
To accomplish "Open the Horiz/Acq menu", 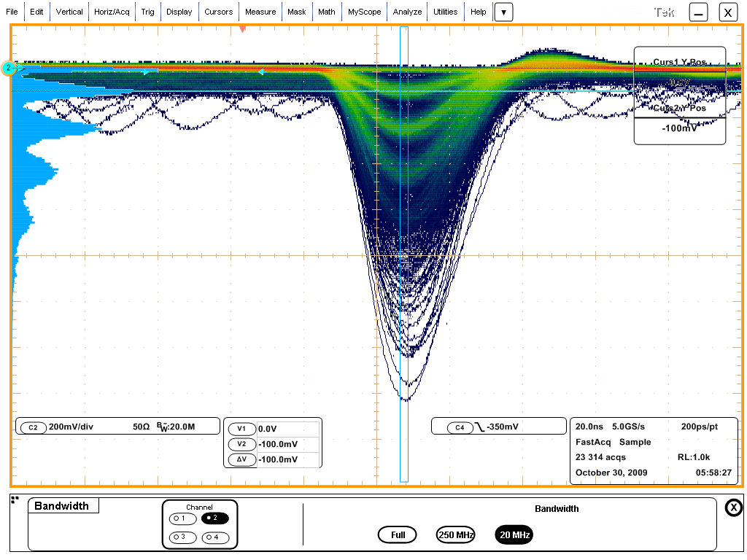I will (112, 12).
